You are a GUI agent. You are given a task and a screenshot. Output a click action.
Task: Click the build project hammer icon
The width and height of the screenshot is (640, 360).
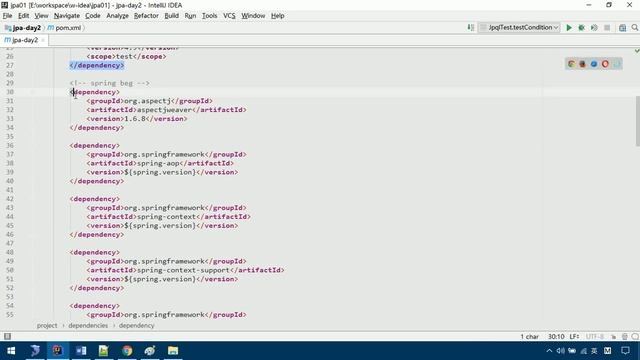pyautogui.click(x=471, y=27)
